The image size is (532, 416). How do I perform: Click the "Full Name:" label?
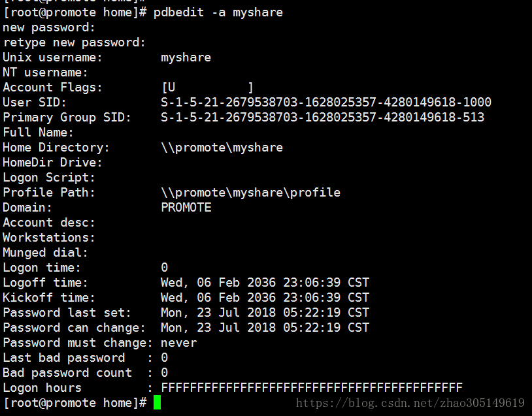click(x=39, y=132)
